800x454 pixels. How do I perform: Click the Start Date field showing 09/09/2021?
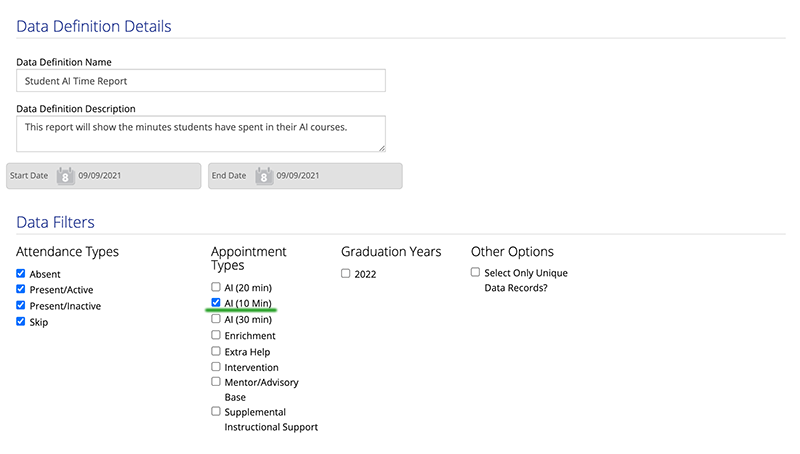click(x=104, y=176)
